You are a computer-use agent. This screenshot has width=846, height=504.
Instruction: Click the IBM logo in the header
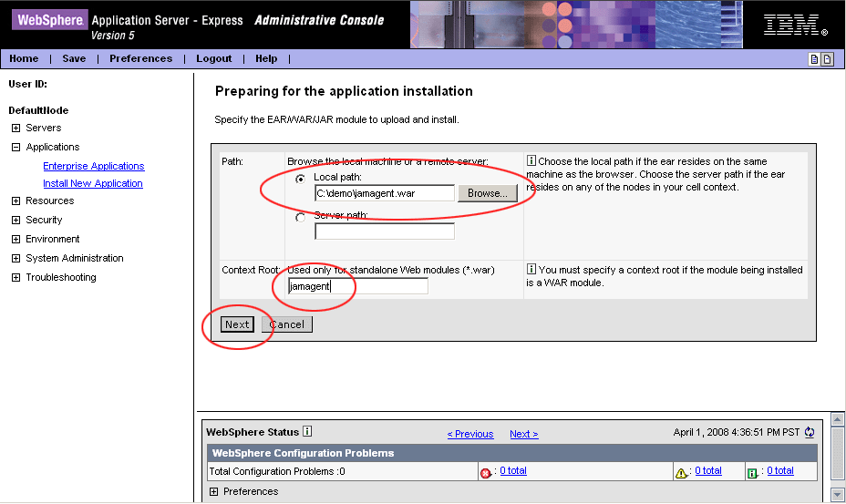click(795, 25)
